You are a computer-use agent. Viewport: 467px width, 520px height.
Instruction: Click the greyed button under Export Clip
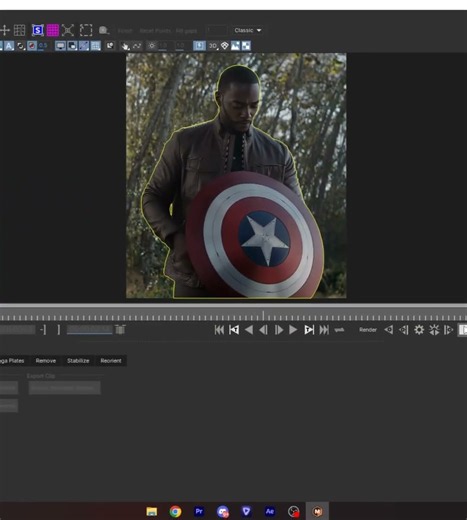(x=64, y=388)
